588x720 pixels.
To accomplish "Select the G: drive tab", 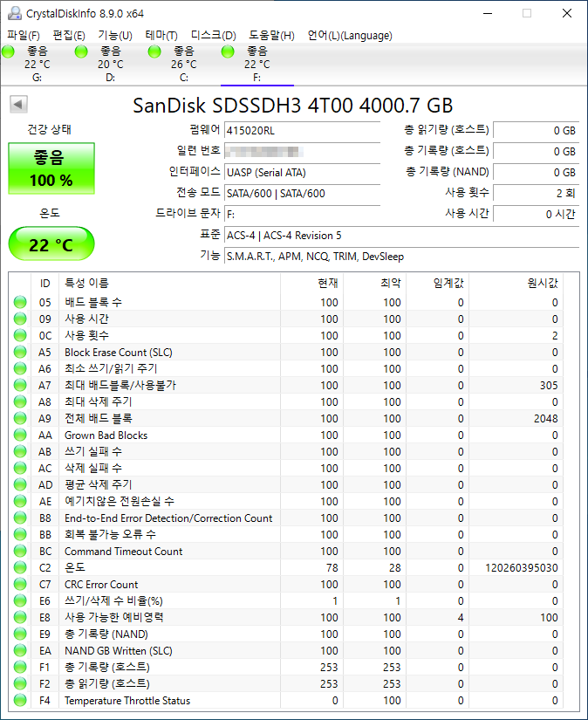I will (x=37, y=65).
